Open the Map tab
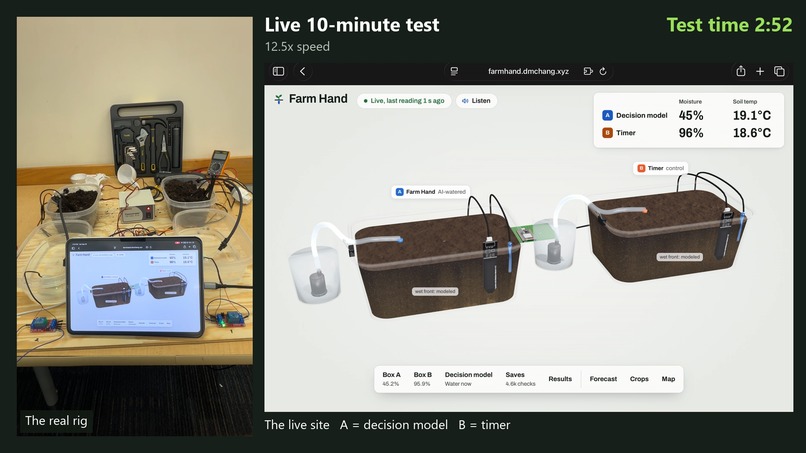Image resolution: width=806 pixels, height=453 pixels. [668, 379]
